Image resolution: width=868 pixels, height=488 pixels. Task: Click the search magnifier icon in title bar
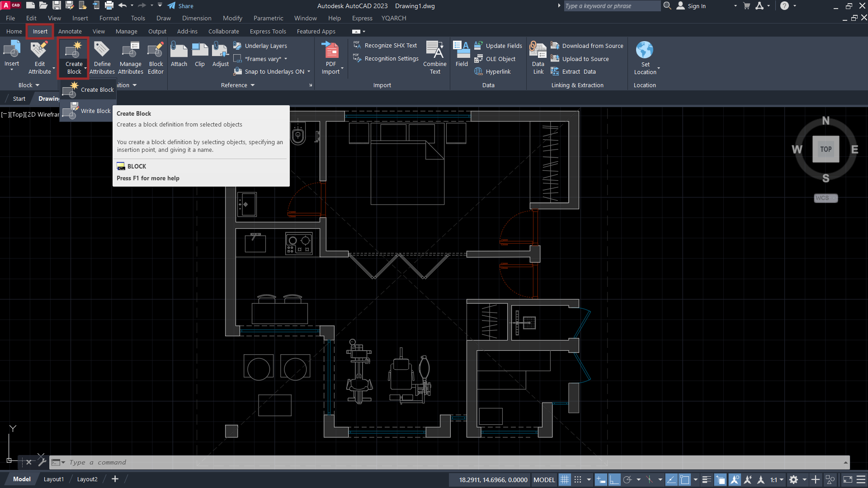667,6
